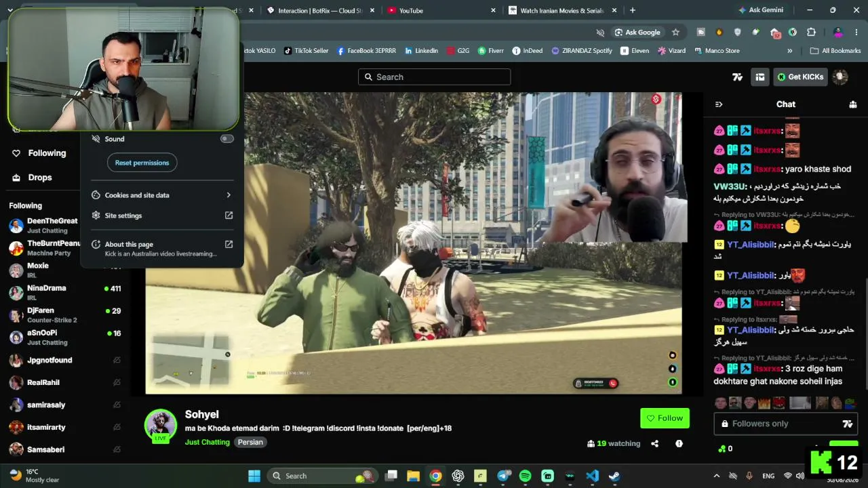Open File Explorer from taskbar

pyautogui.click(x=413, y=476)
